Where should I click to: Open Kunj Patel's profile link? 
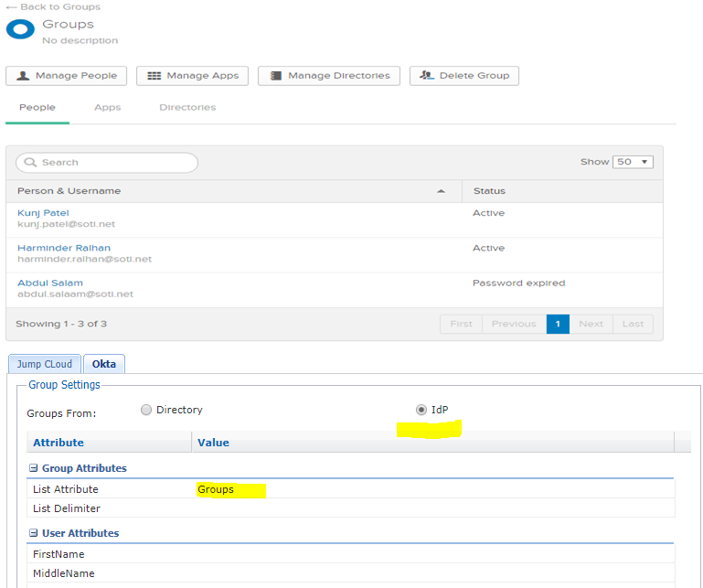(x=43, y=213)
